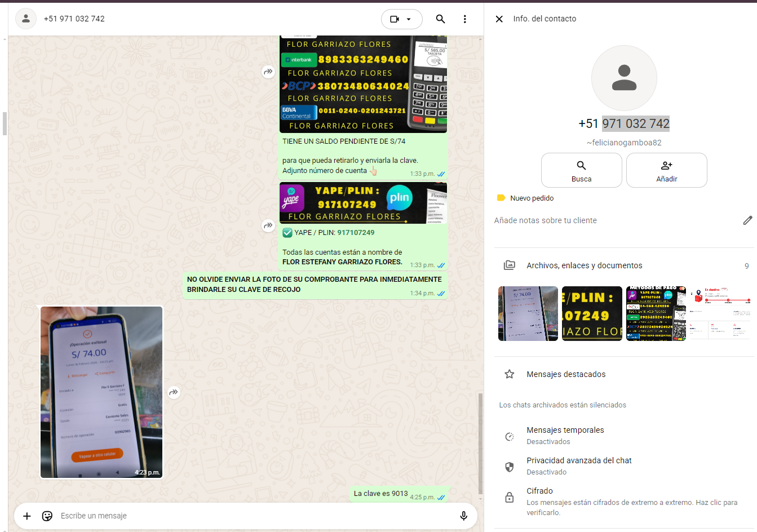Click the microphone voice message icon
The height and width of the screenshot is (532, 757).
463,516
